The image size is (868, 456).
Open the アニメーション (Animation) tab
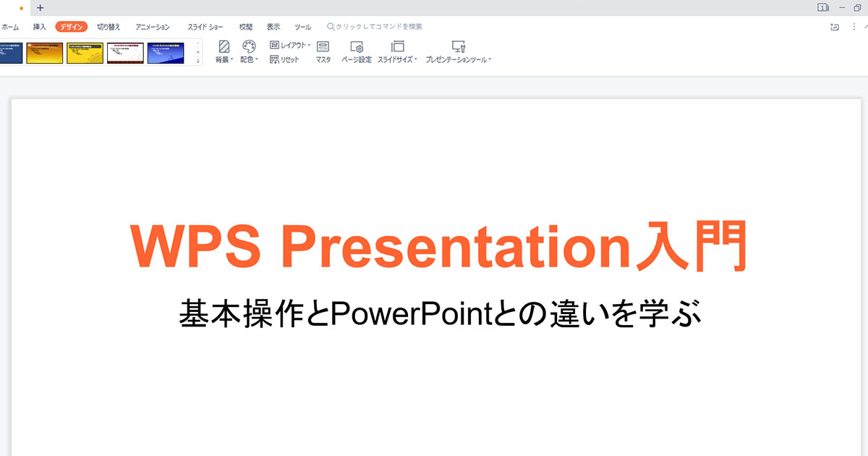coord(153,27)
